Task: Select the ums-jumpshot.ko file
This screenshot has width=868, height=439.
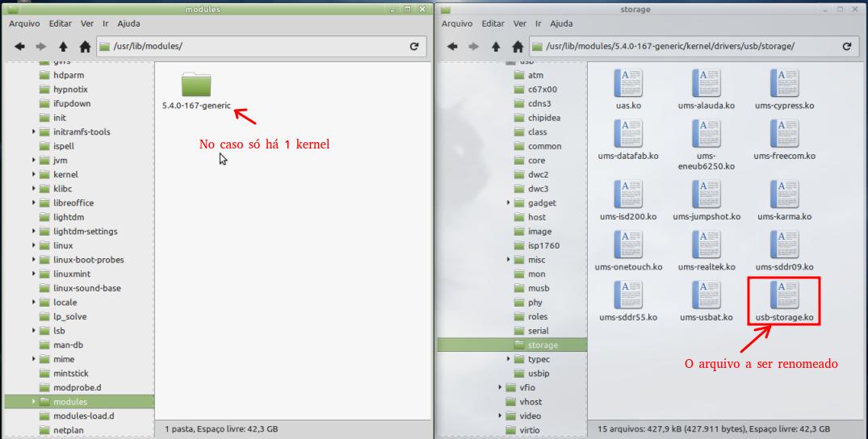Action: 707,201
